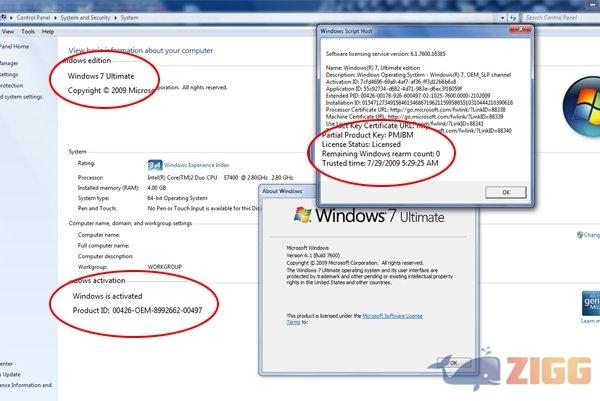Image resolution: width=600 pixels, height=401 pixels.
Task: Click OK in the About Windows dialog
Action: point(454,362)
